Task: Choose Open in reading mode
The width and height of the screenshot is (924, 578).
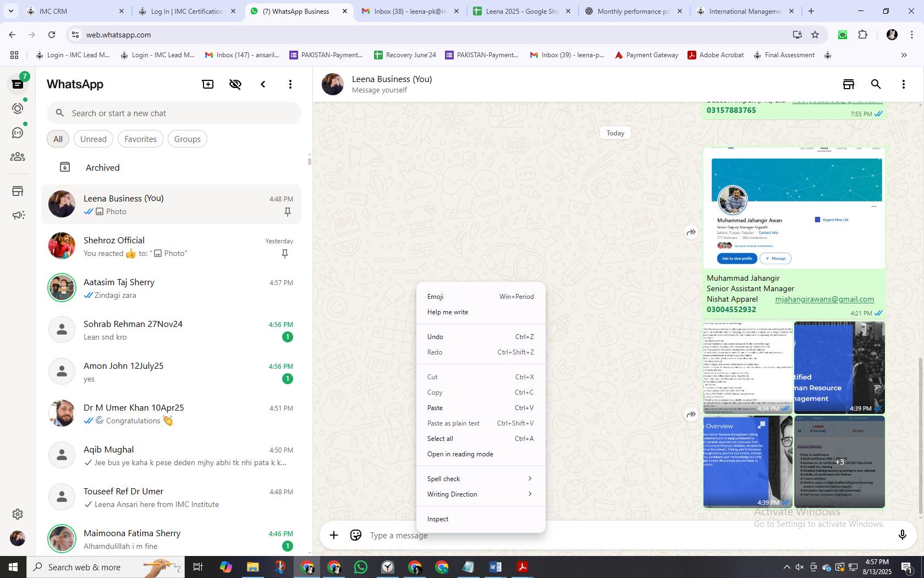Action: click(481, 454)
